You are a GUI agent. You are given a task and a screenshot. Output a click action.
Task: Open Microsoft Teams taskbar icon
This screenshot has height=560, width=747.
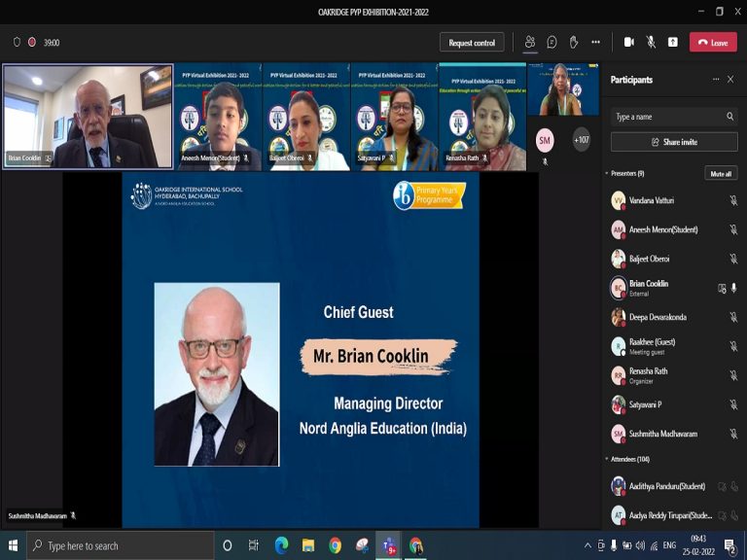pyautogui.click(x=389, y=545)
